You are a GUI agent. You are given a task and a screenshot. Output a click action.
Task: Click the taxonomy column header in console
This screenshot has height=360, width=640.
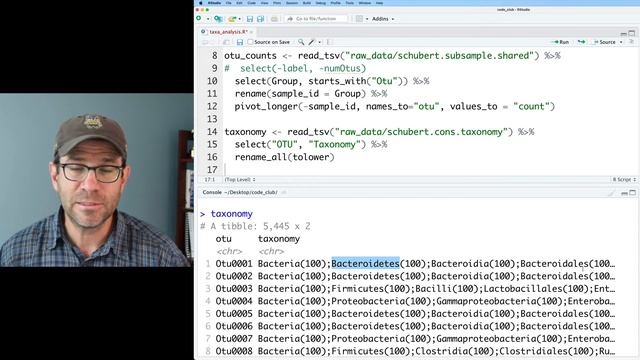coord(279,239)
